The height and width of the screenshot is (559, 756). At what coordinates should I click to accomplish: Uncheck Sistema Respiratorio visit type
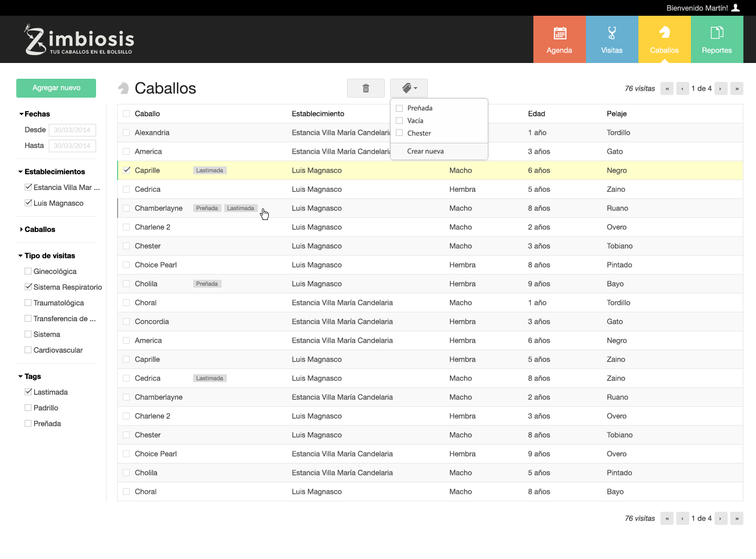tap(28, 287)
